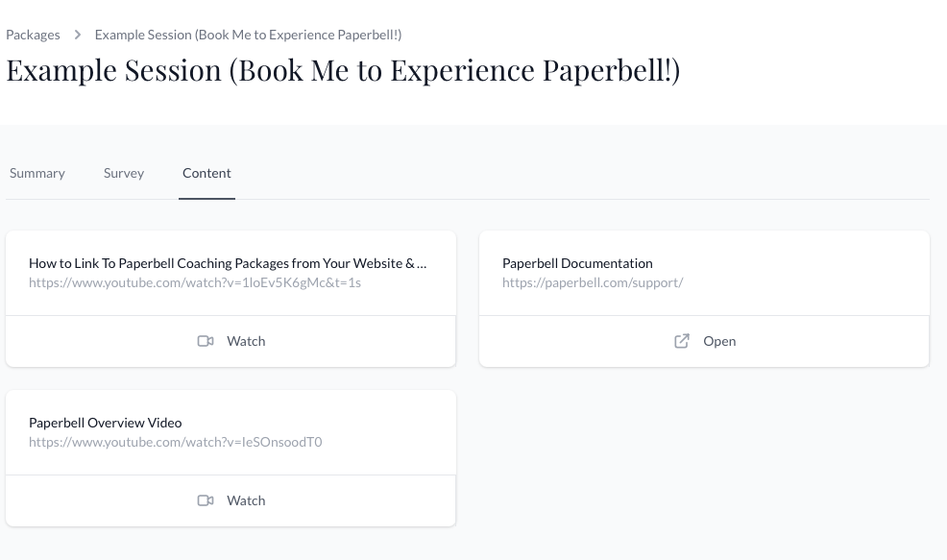947x560 pixels.
Task: Click the external link icon beside Open
Action: [x=682, y=341]
